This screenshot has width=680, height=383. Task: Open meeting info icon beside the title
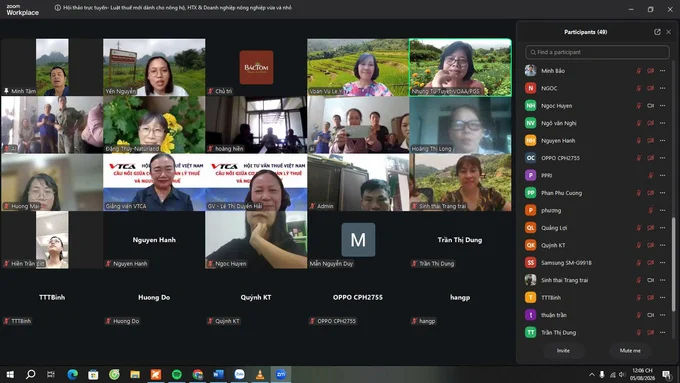(57, 8)
